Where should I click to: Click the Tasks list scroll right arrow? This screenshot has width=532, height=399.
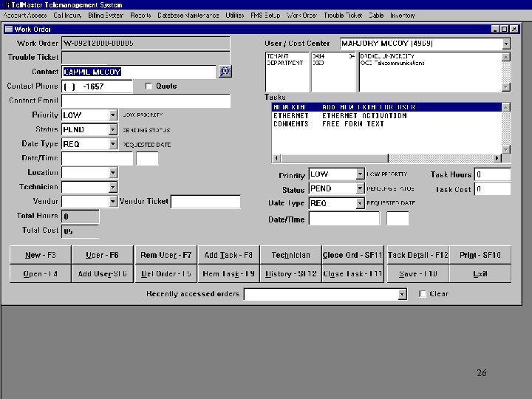pos(497,158)
